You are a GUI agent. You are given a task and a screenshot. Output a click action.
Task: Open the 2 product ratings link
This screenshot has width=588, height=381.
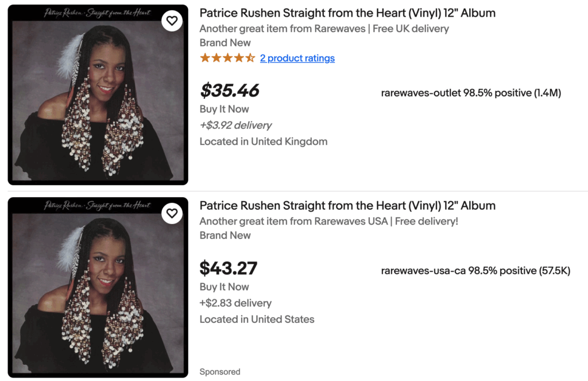(297, 58)
